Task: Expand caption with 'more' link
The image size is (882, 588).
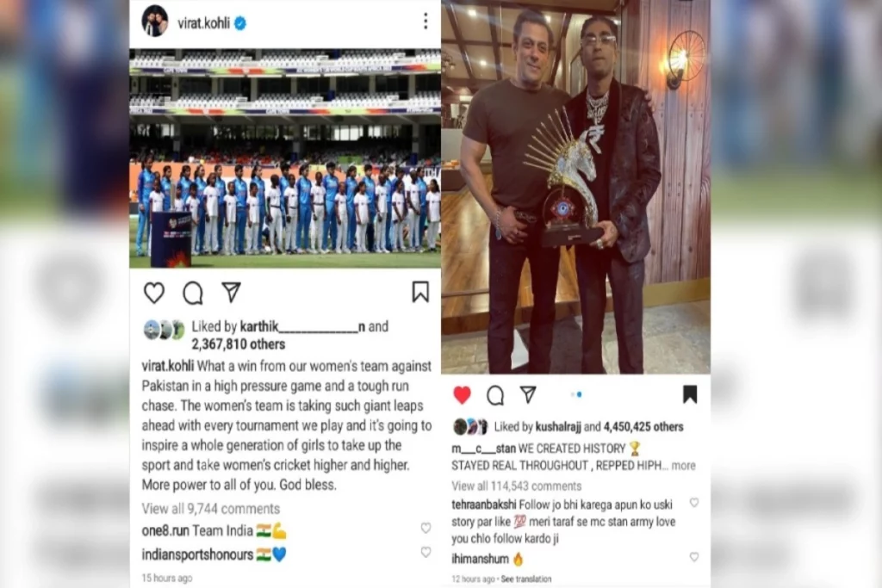Action: pyautogui.click(x=683, y=466)
